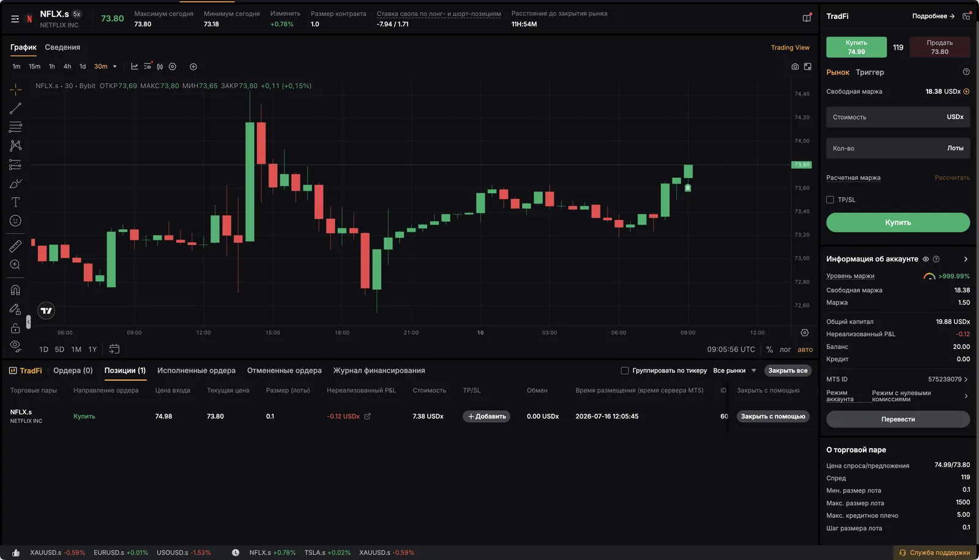The image size is (979, 560).
Task: Add funds via the orange plus icon
Action: pos(967,92)
